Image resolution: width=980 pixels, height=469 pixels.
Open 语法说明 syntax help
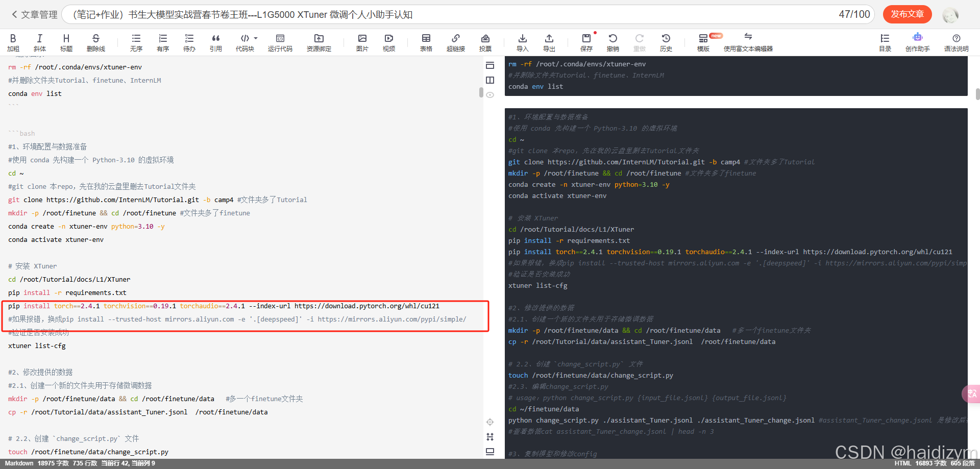click(x=957, y=42)
